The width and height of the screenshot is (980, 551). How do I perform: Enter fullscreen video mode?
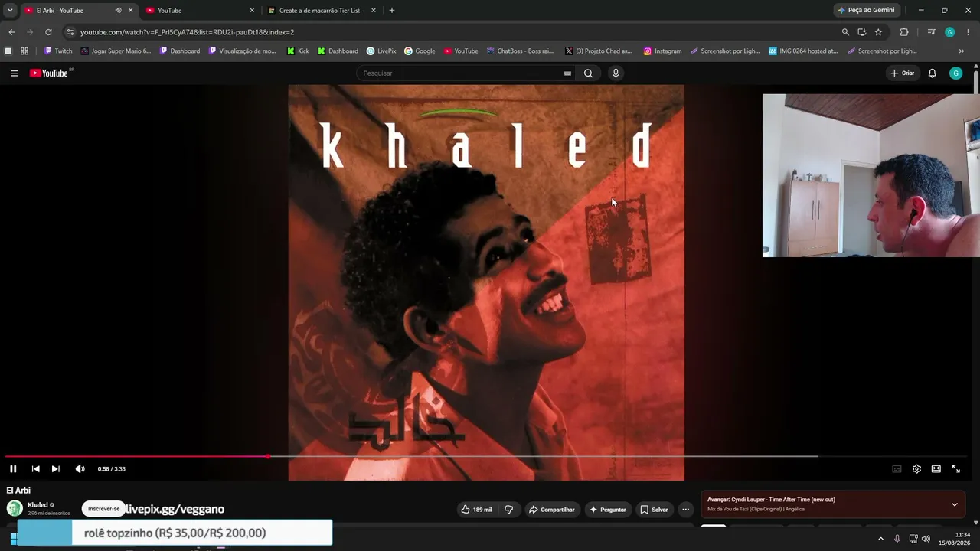point(956,469)
